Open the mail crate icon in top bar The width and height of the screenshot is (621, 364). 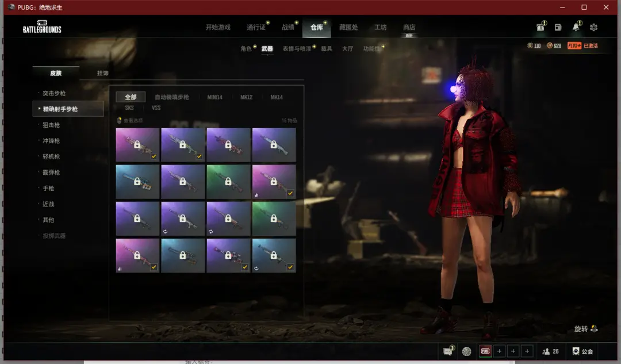click(540, 27)
